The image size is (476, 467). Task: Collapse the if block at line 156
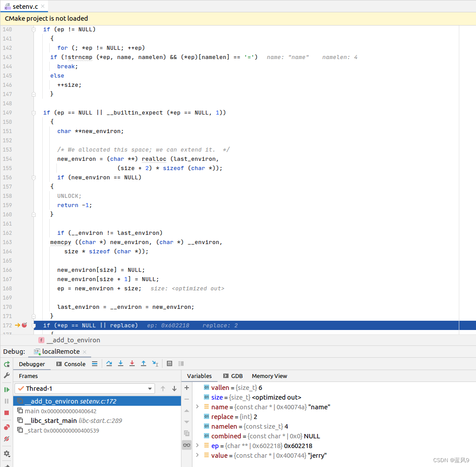pos(34,178)
